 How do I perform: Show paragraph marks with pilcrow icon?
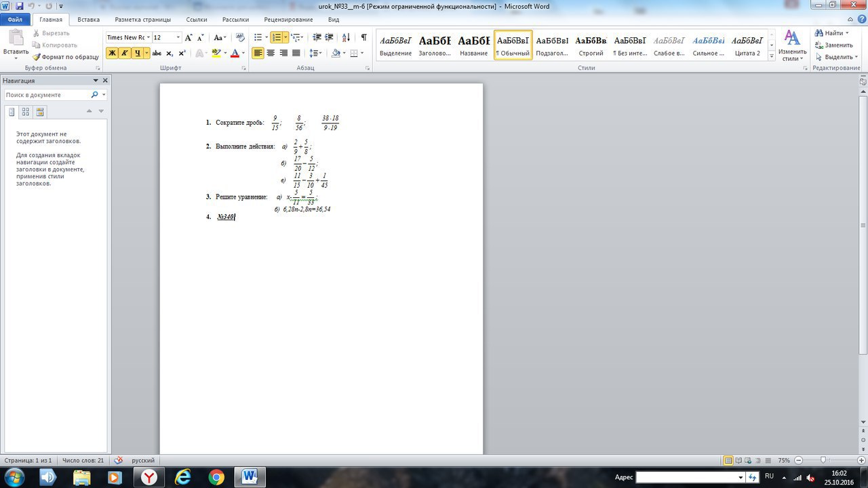(364, 37)
